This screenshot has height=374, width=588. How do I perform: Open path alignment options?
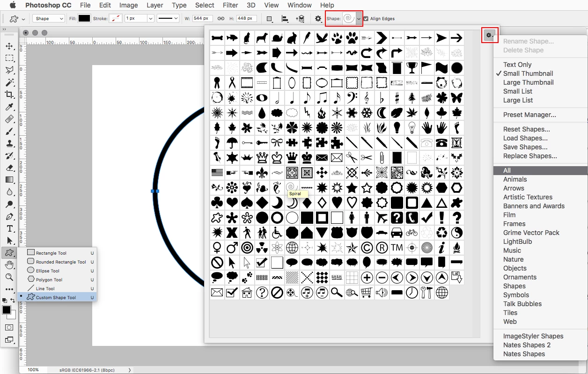285,19
